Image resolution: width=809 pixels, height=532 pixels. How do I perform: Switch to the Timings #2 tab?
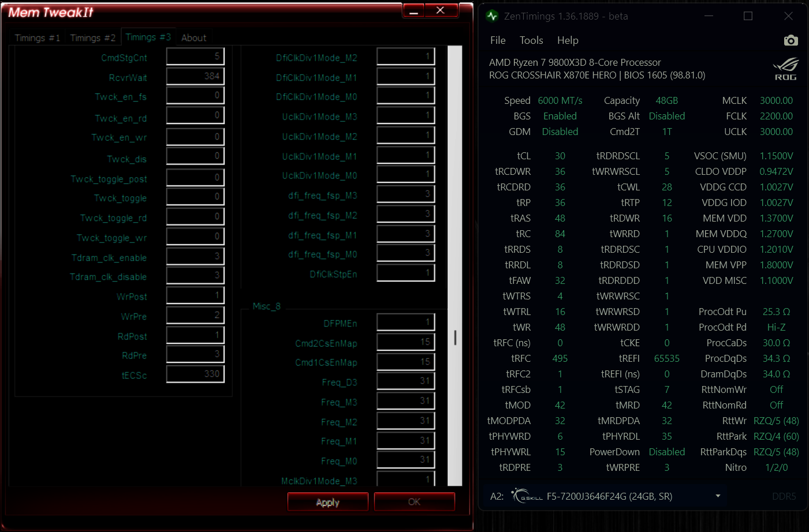coord(93,38)
